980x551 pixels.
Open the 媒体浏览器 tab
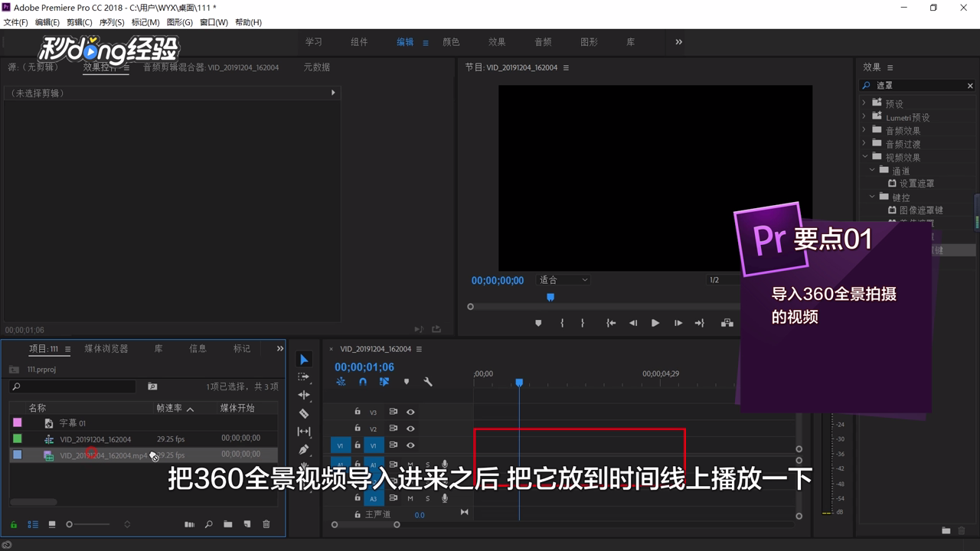tap(106, 348)
